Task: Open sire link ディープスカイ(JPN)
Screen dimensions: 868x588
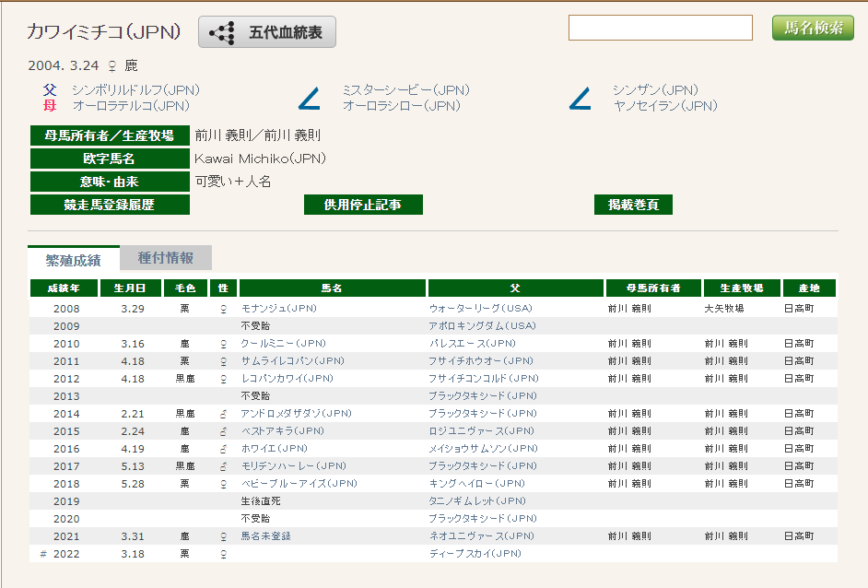Action: point(475,554)
